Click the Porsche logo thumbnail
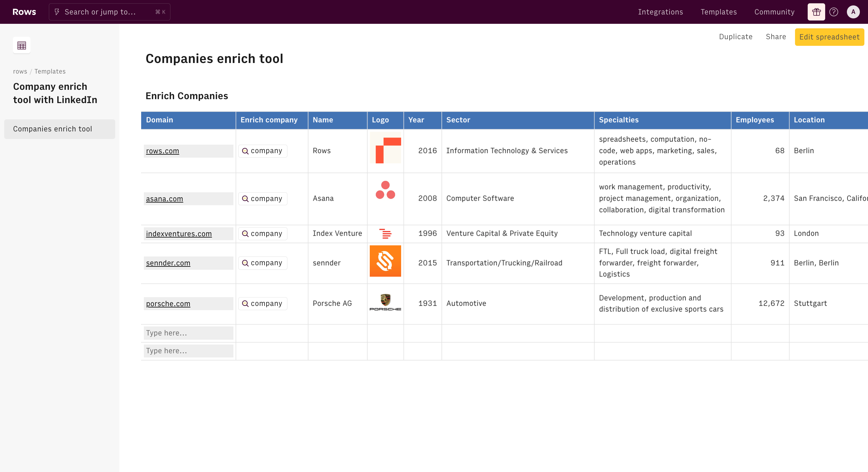Screen dimensions: 868x472 point(385,303)
